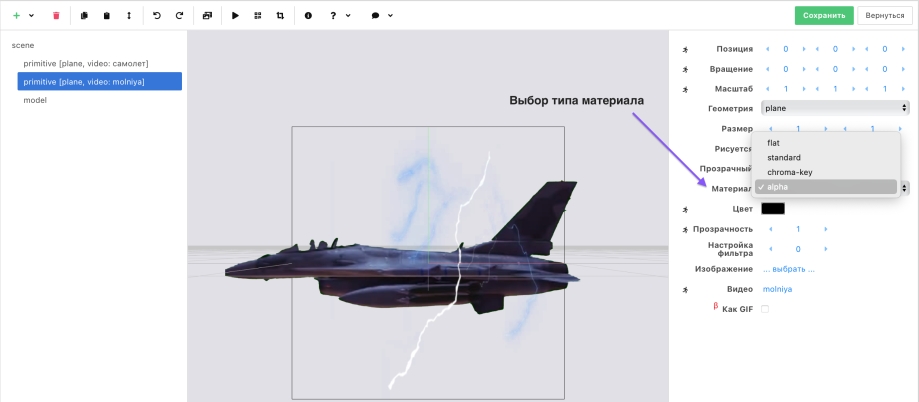Click the molniya video link

pyautogui.click(x=777, y=289)
